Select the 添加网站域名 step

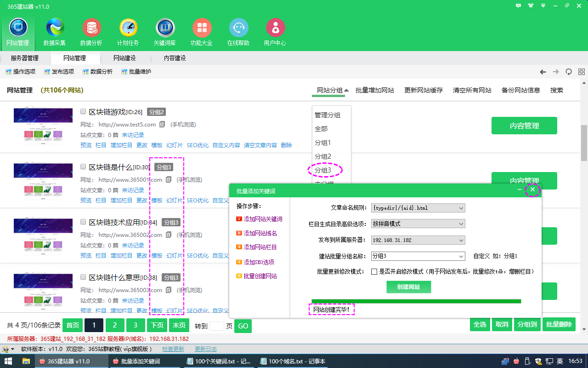click(x=256, y=233)
